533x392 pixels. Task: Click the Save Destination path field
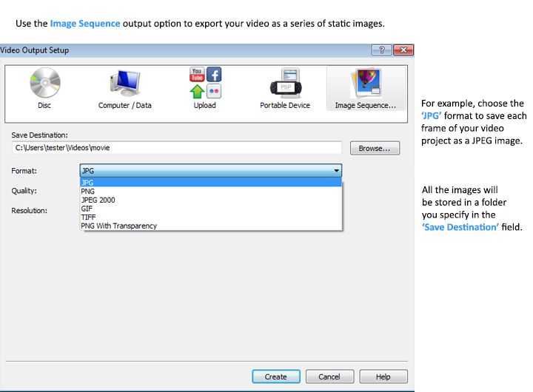pyautogui.click(x=176, y=148)
